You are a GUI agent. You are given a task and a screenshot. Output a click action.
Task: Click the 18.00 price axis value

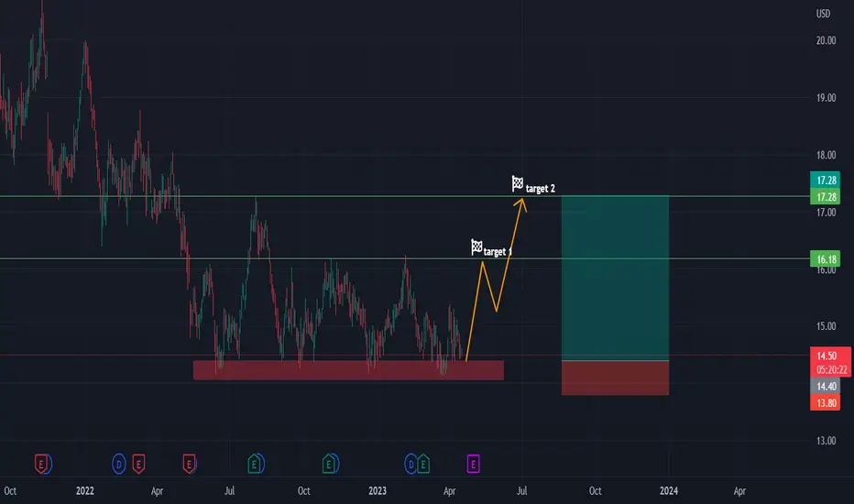(826, 155)
